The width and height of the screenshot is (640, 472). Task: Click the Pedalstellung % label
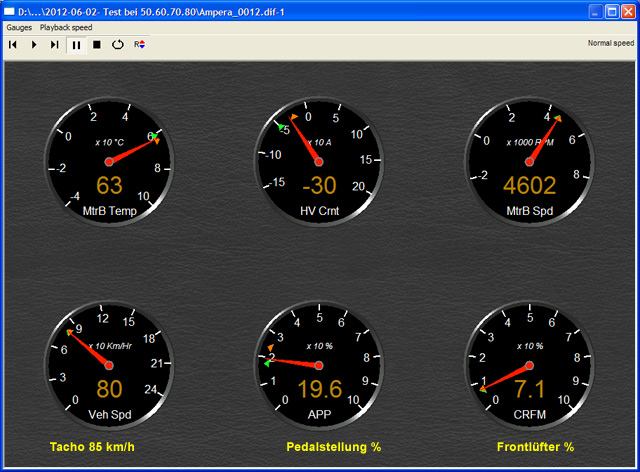tap(333, 446)
